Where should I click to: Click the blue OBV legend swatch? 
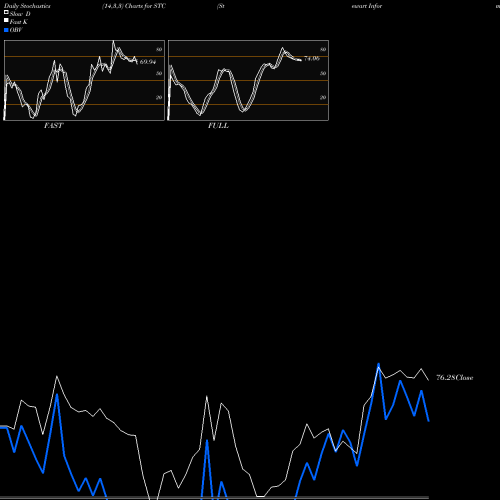click(6, 30)
